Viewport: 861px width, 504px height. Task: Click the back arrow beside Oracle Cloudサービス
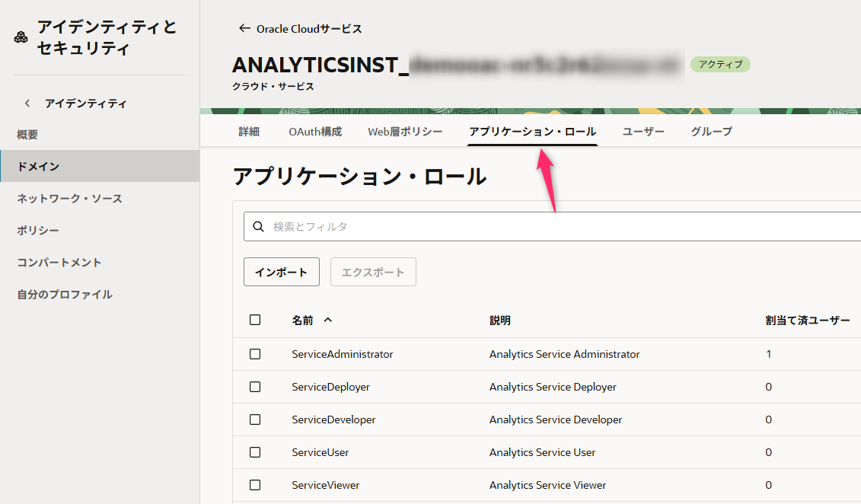pos(244,28)
